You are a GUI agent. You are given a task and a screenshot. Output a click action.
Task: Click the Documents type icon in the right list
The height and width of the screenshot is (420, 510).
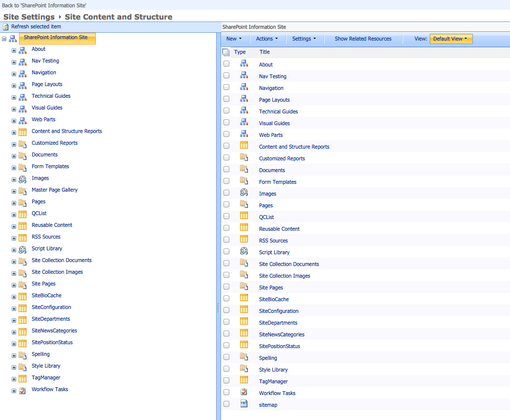[244, 169]
